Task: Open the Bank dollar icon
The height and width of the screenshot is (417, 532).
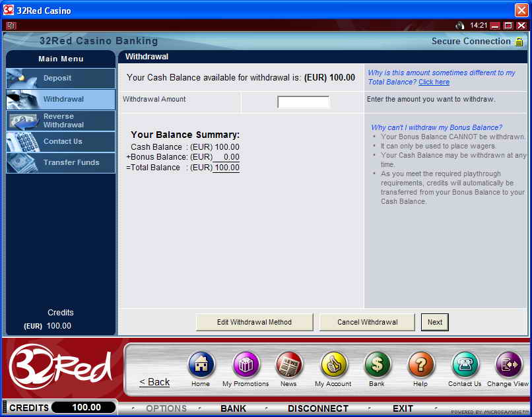Action: (x=377, y=365)
